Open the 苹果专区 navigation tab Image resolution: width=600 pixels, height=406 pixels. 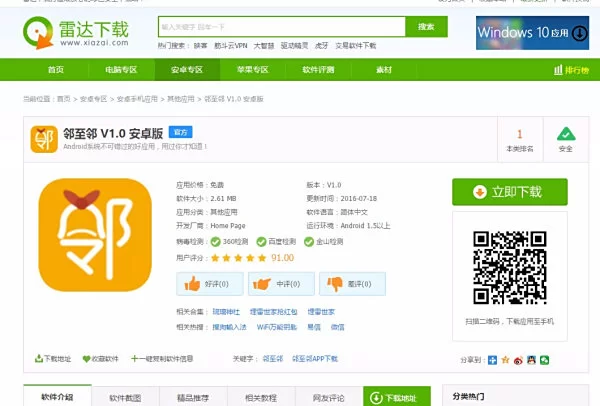(x=253, y=70)
